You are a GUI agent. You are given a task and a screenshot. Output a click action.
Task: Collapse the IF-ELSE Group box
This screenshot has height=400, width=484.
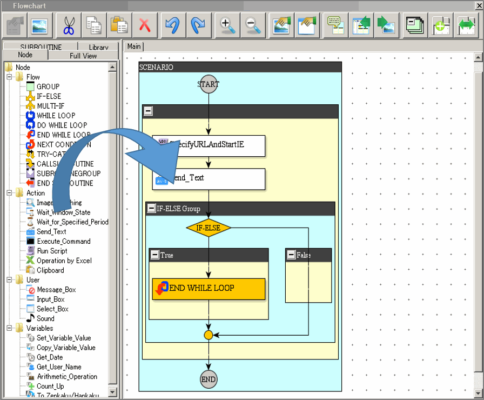click(x=151, y=209)
